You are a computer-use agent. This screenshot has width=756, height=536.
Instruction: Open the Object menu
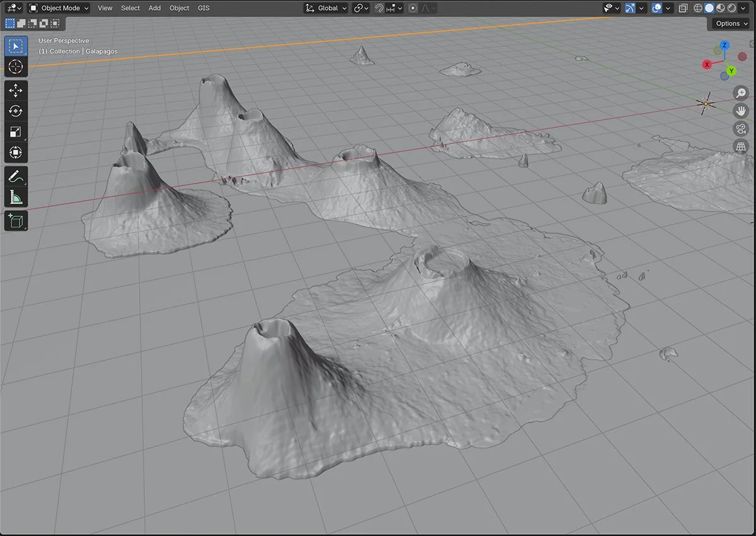point(180,8)
